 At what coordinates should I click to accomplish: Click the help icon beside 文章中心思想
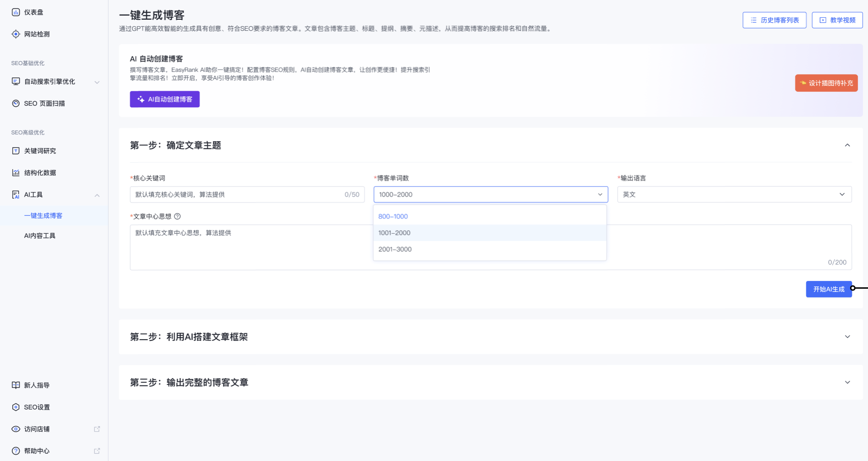(177, 216)
